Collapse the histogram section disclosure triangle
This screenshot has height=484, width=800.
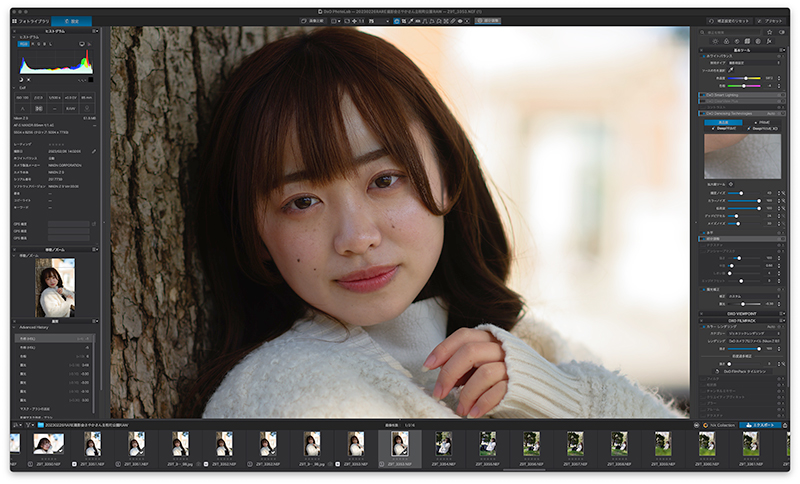coord(14,37)
